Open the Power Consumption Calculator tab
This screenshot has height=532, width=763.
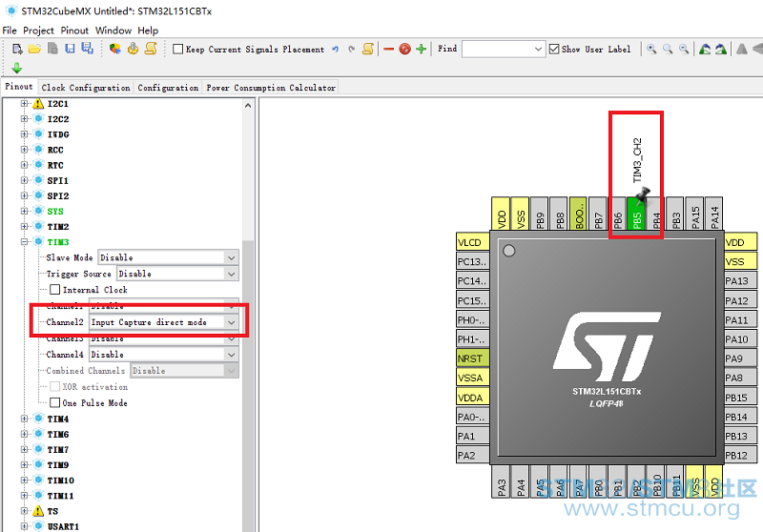(x=271, y=88)
